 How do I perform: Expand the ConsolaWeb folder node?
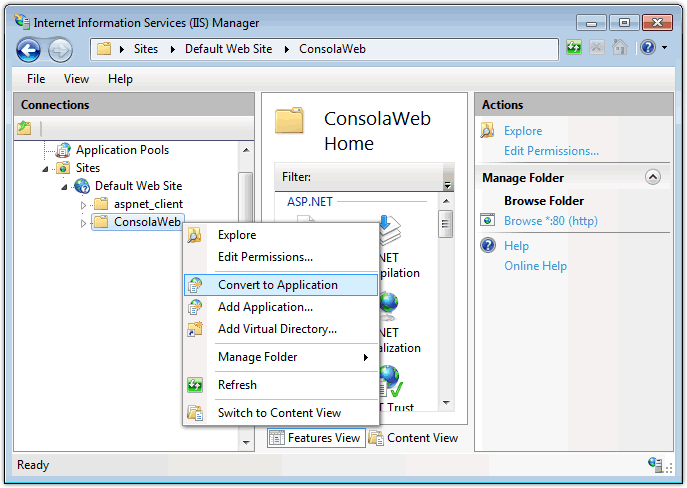coord(83,223)
